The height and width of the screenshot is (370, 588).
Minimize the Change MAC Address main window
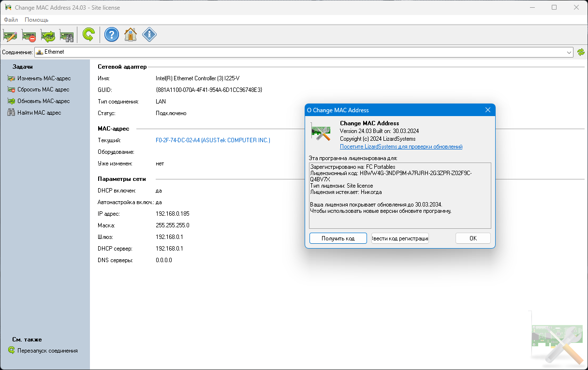coord(532,7)
